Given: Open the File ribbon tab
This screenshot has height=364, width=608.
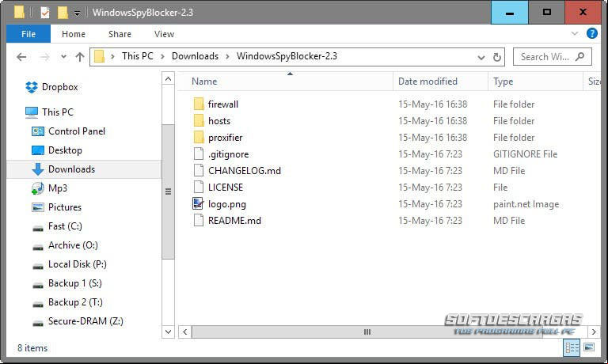Looking at the screenshot, I should tap(28, 34).
